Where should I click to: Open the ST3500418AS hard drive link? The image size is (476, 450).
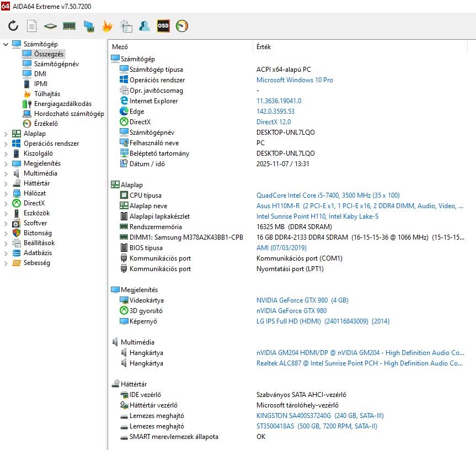317,426
